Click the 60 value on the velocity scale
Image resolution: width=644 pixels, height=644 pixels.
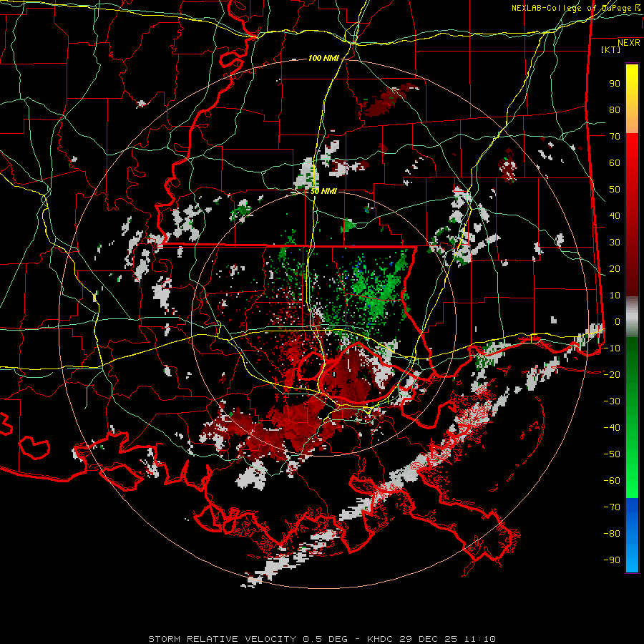615,163
